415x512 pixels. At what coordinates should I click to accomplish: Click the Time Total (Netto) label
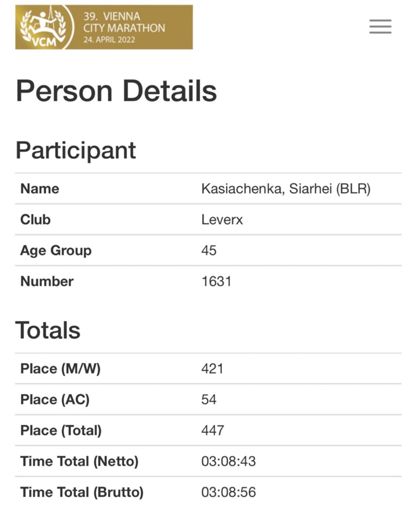click(x=79, y=461)
